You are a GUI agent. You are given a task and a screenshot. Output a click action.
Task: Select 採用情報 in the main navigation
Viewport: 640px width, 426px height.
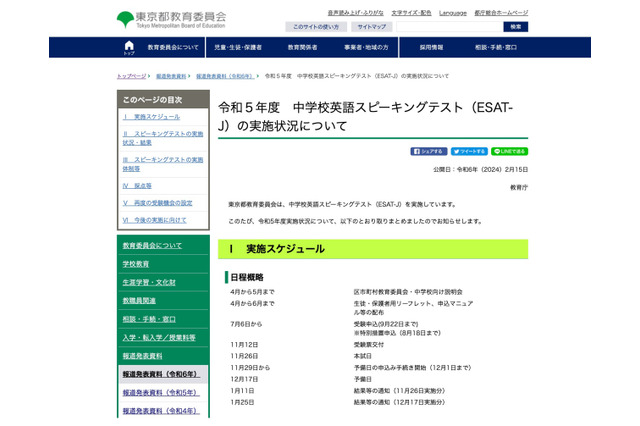point(431,47)
